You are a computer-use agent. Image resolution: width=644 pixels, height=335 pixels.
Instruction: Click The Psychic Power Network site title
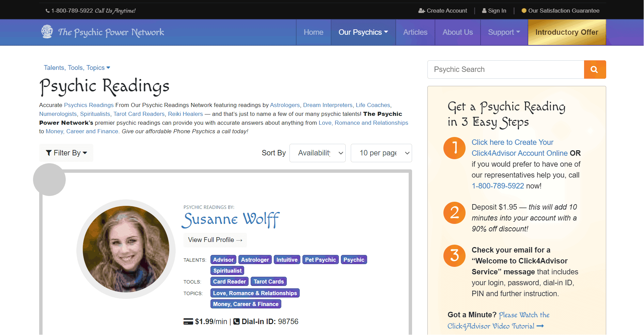pos(111,32)
